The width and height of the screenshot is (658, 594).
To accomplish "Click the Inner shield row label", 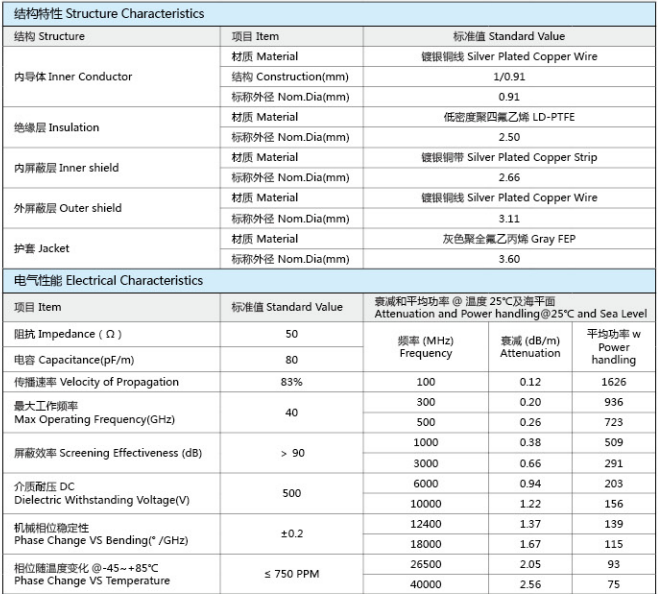I will (66, 168).
